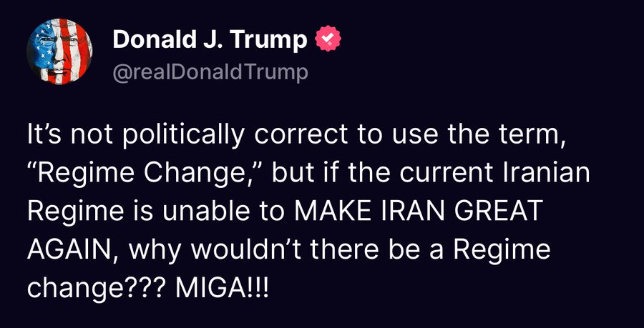Open the Donald J. Trump display name

(210, 41)
